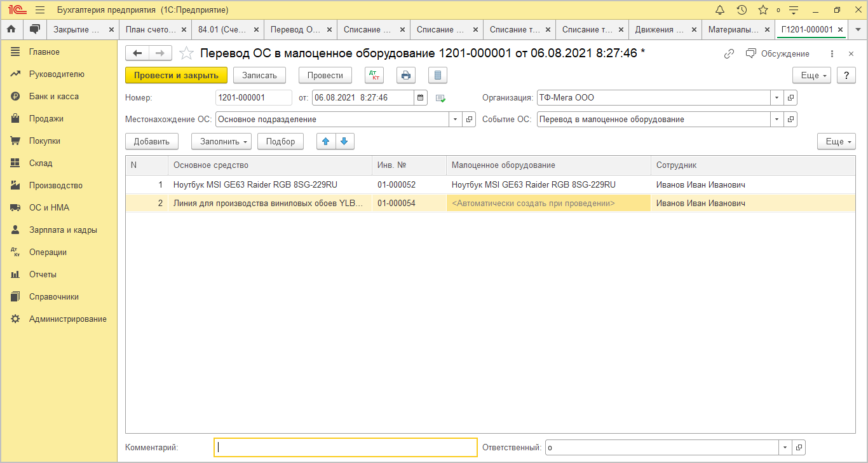Move the selected row up
This screenshot has height=463, width=868.
[x=326, y=141]
